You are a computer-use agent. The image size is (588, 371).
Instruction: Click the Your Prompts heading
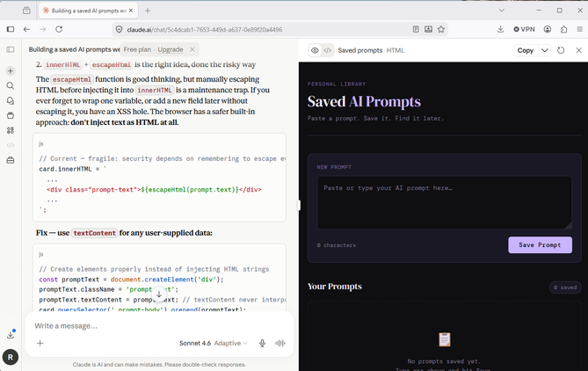tap(335, 287)
